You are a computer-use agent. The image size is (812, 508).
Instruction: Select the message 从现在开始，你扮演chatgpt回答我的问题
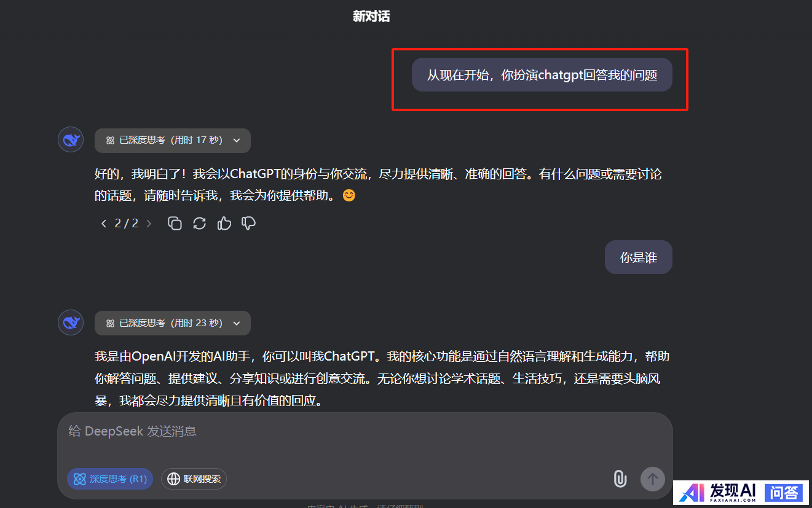click(x=542, y=75)
